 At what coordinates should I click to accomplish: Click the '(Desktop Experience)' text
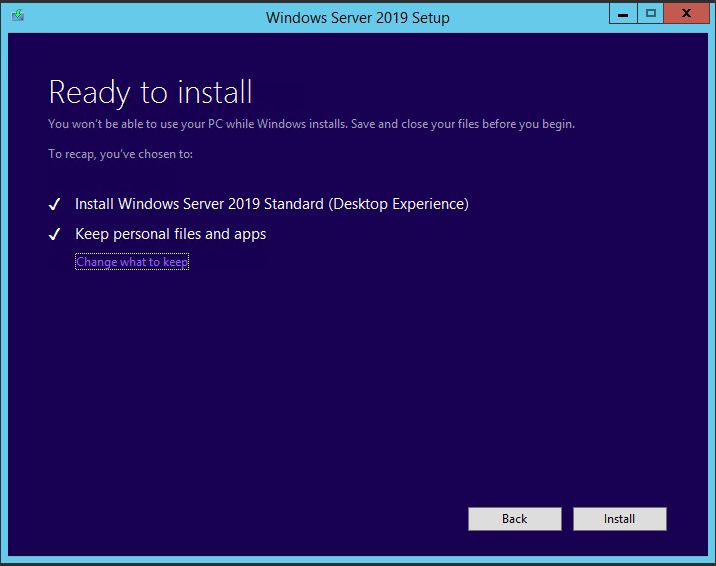click(x=398, y=204)
